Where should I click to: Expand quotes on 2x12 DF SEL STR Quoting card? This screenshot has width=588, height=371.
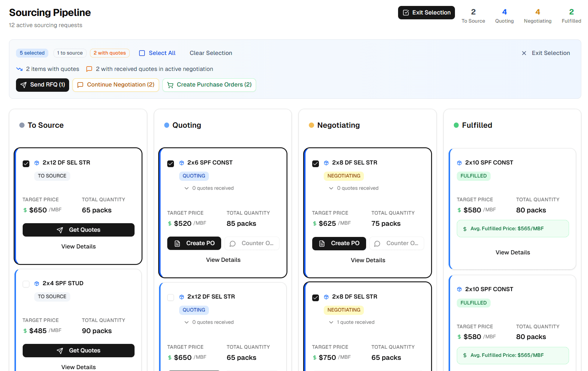[x=209, y=322]
